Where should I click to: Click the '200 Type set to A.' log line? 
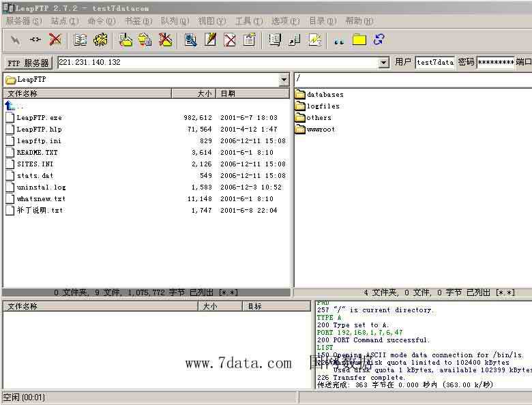(353, 325)
